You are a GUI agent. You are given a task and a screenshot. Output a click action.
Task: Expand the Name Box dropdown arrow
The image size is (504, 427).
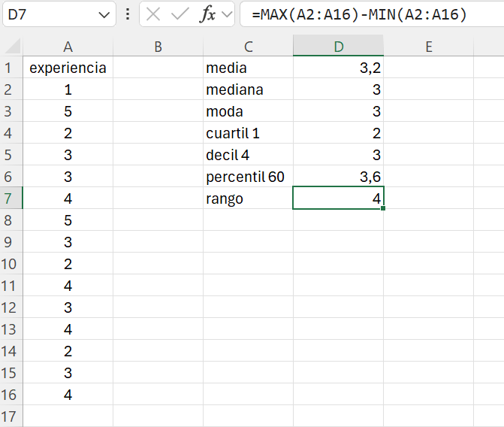click(103, 15)
